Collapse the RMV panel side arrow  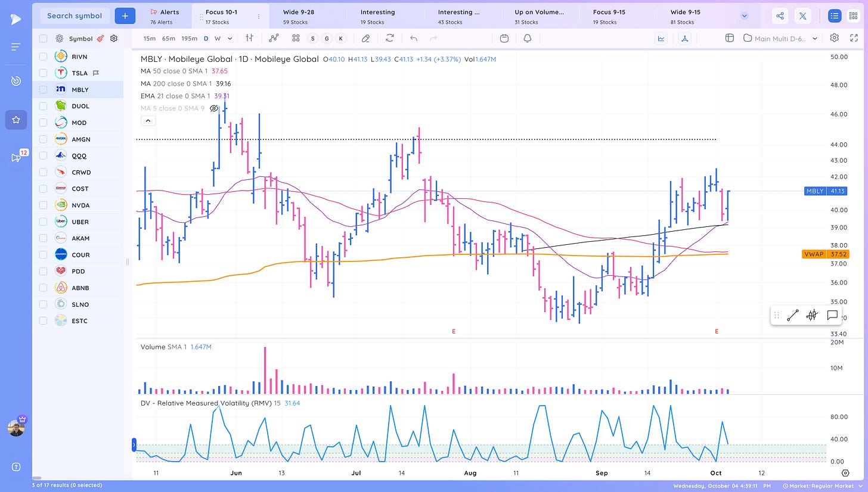(x=134, y=444)
